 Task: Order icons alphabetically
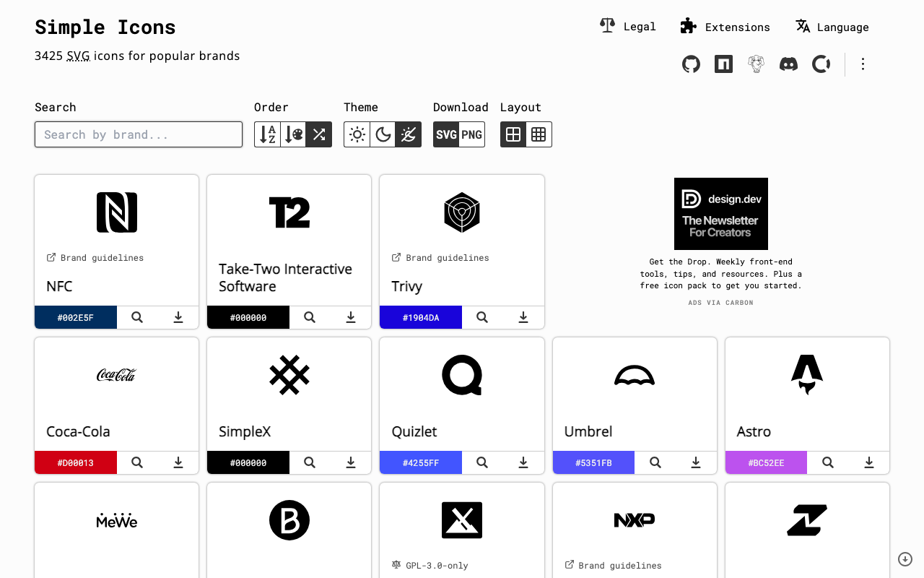pos(268,134)
